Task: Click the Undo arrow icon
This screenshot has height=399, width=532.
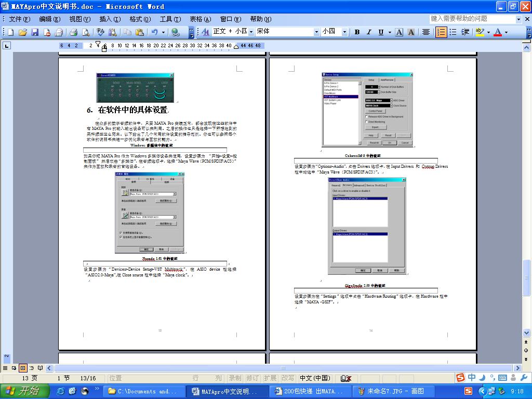Action: (154, 32)
